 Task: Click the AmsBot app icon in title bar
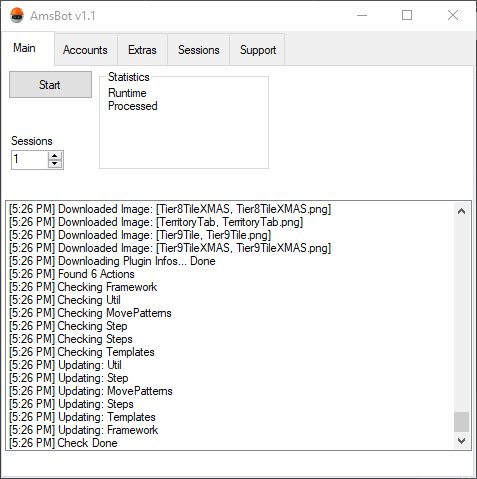coord(17,15)
